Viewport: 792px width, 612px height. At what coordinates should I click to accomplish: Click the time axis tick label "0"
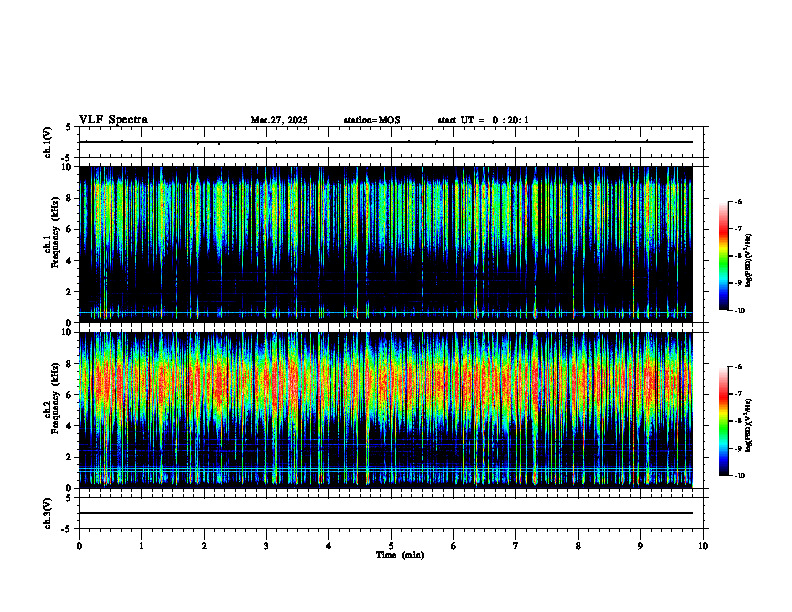(79, 546)
